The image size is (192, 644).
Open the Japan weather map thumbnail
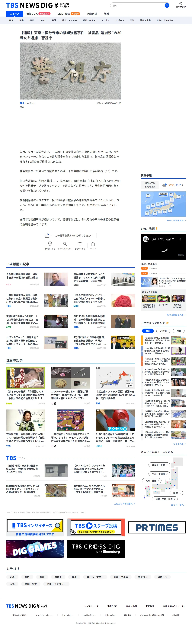pyautogui.click(x=163, y=204)
